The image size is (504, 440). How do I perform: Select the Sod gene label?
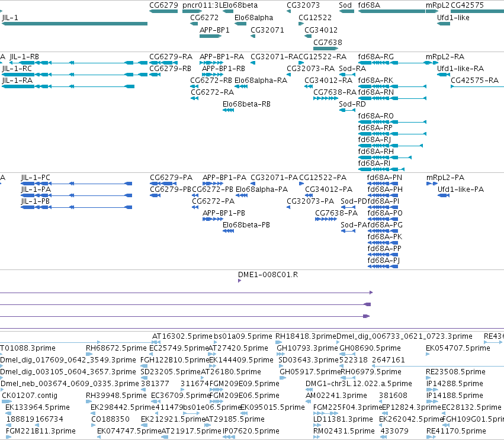point(345,5)
